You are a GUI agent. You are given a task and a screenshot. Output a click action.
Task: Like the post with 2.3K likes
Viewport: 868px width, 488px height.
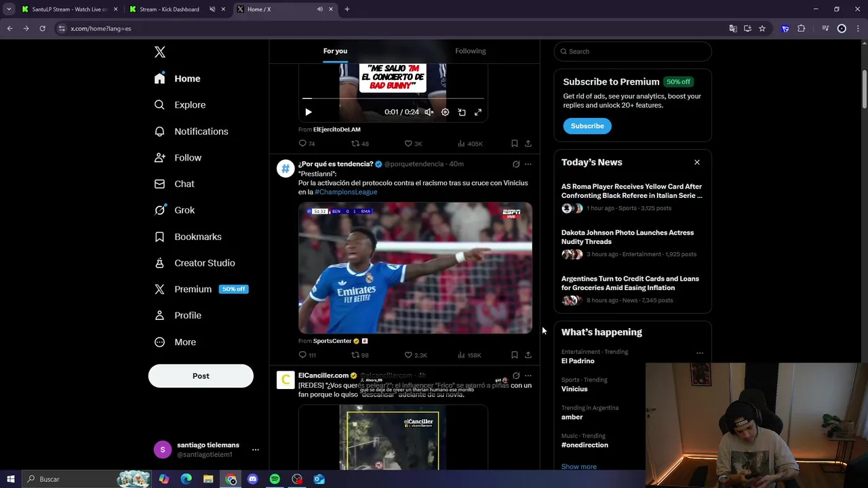pyautogui.click(x=416, y=355)
